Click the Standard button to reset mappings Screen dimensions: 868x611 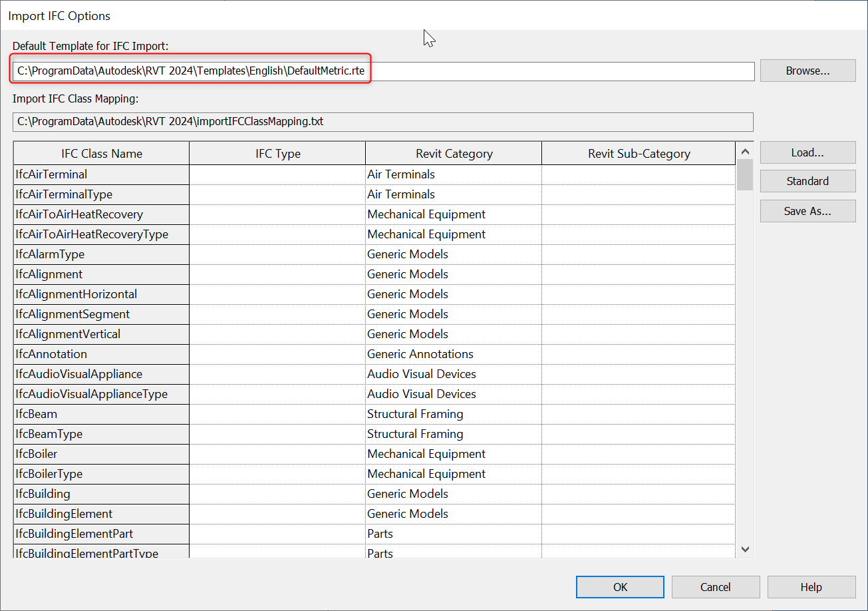pos(807,181)
